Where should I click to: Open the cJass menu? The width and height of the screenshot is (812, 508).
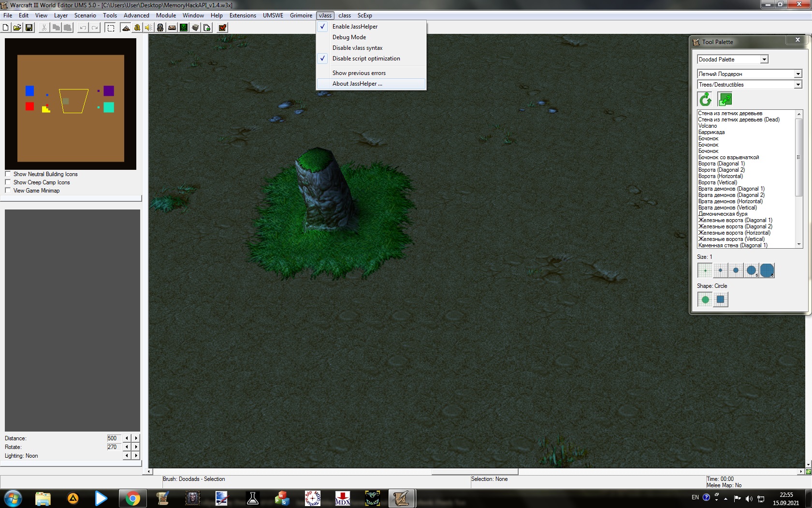pos(345,15)
